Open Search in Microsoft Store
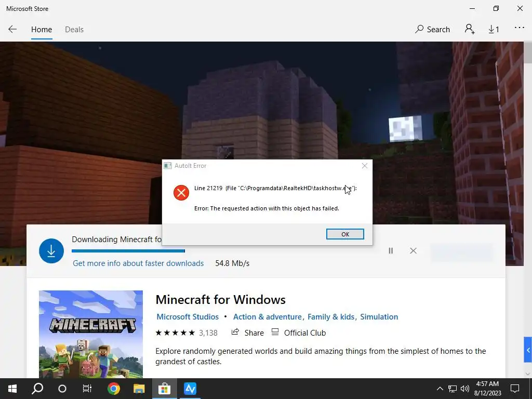 (x=433, y=30)
